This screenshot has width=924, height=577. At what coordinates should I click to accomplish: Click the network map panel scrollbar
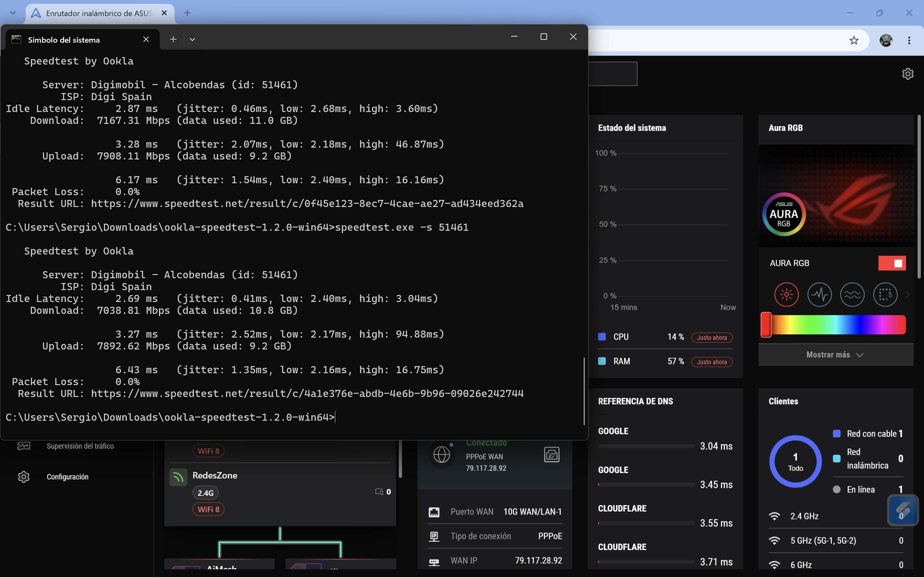pyautogui.click(x=400, y=459)
